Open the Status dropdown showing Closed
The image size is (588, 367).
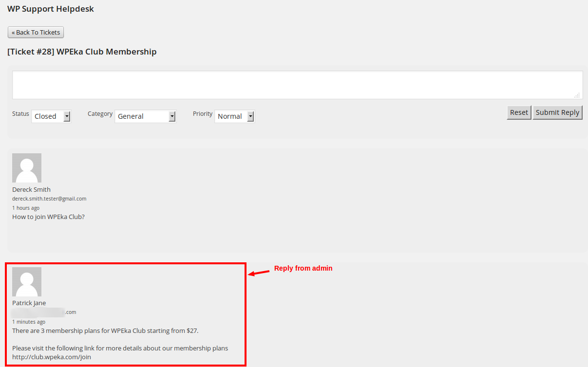point(51,116)
